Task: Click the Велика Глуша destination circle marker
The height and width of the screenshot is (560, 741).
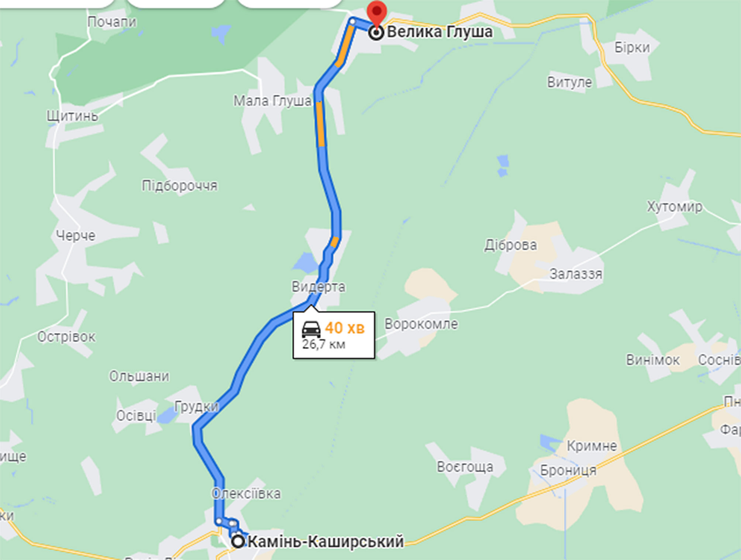Action: [376, 33]
